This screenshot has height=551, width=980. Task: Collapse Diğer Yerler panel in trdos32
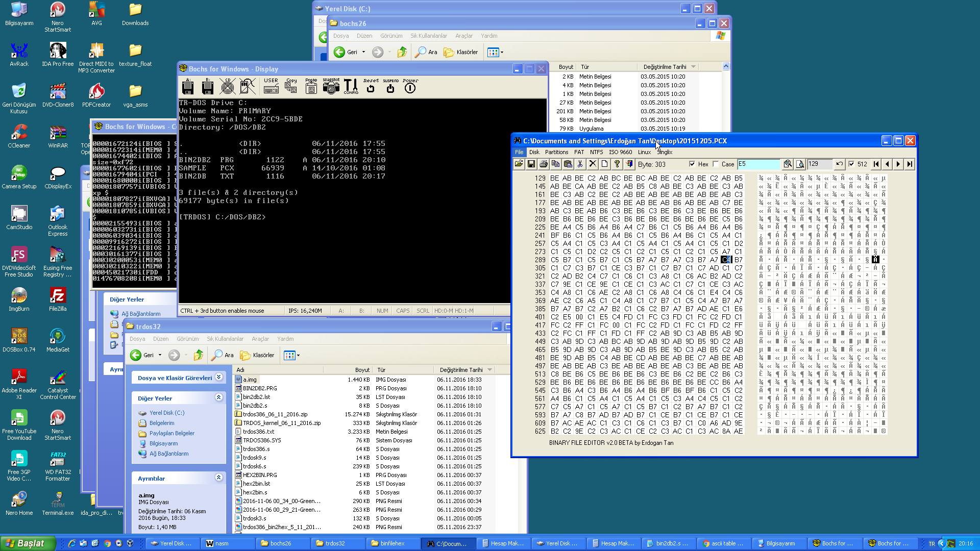(218, 397)
